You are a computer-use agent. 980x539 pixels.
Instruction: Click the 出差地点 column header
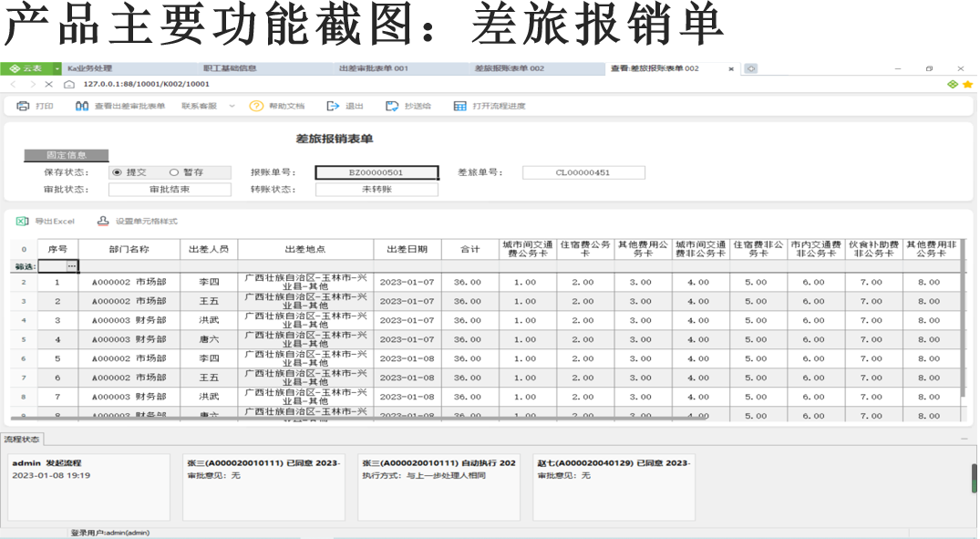point(305,250)
